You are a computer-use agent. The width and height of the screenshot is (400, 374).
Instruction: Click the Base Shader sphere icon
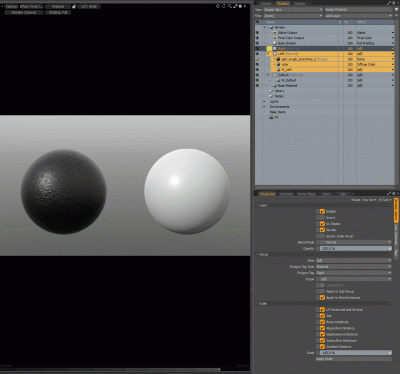[275, 43]
